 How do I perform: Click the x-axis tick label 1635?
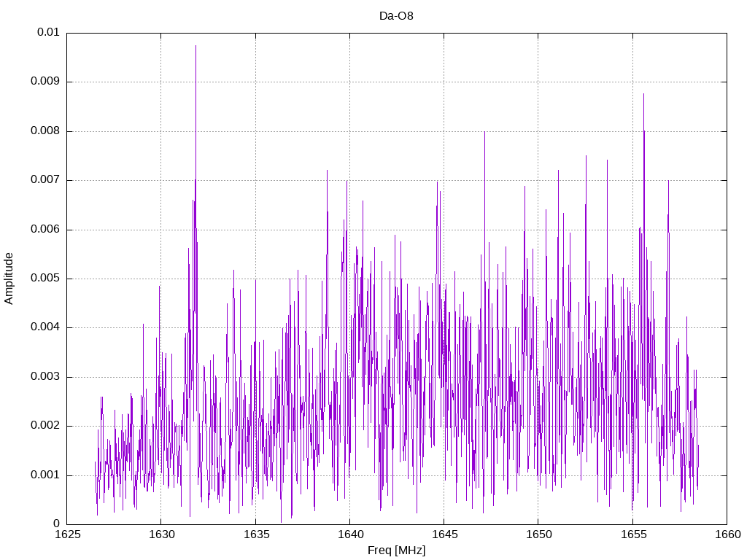pos(256,534)
